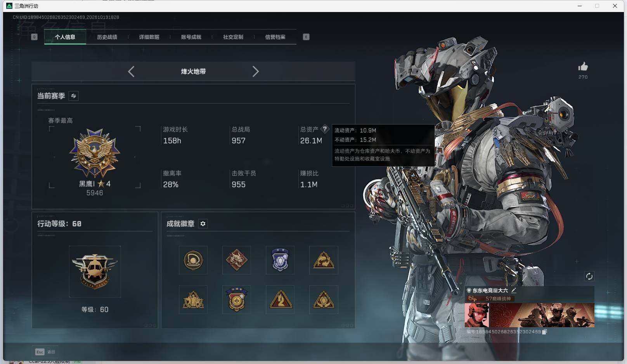Select the gold coin achievement badge
Viewport: 627px width, 364px height.
click(x=193, y=260)
